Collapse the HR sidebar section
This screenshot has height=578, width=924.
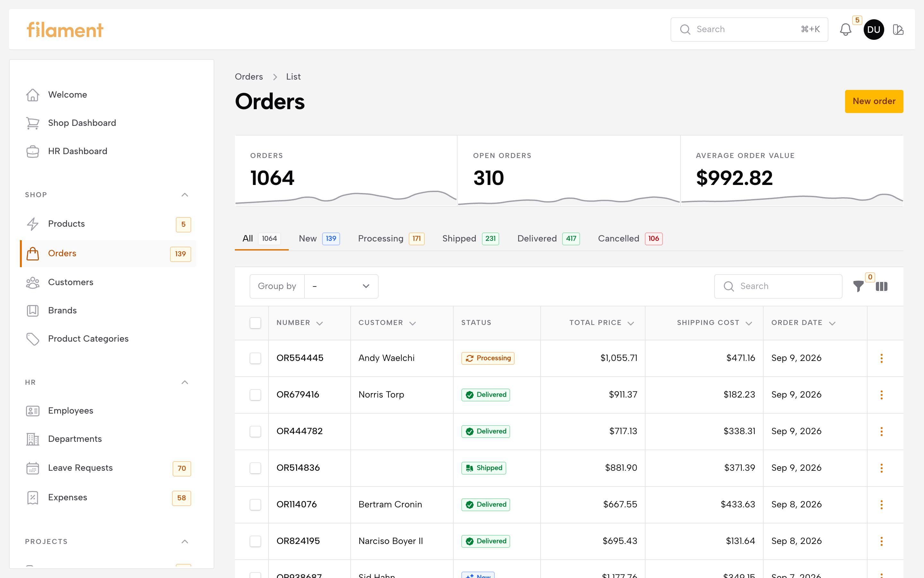point(184,383)
